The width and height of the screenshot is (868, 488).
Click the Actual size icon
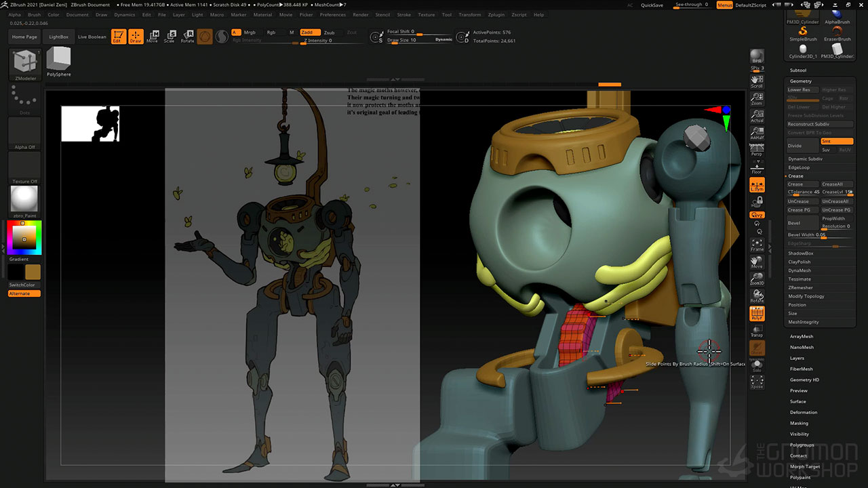click(x=757, y=116)
